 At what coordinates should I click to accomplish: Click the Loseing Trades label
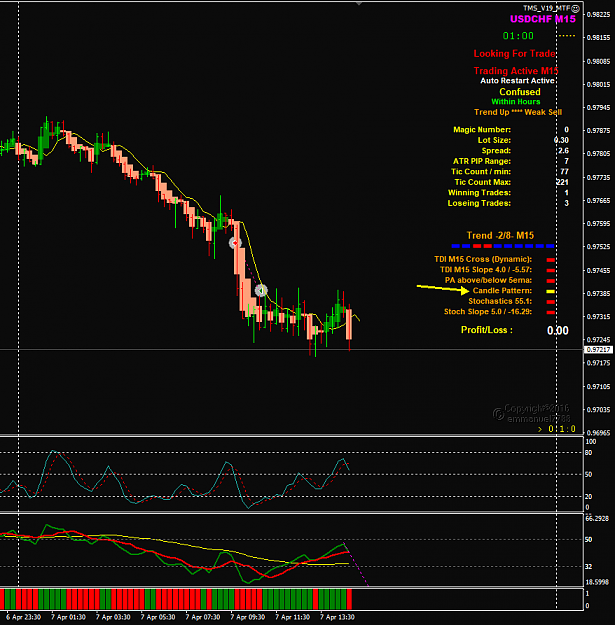tap(479, 203)
